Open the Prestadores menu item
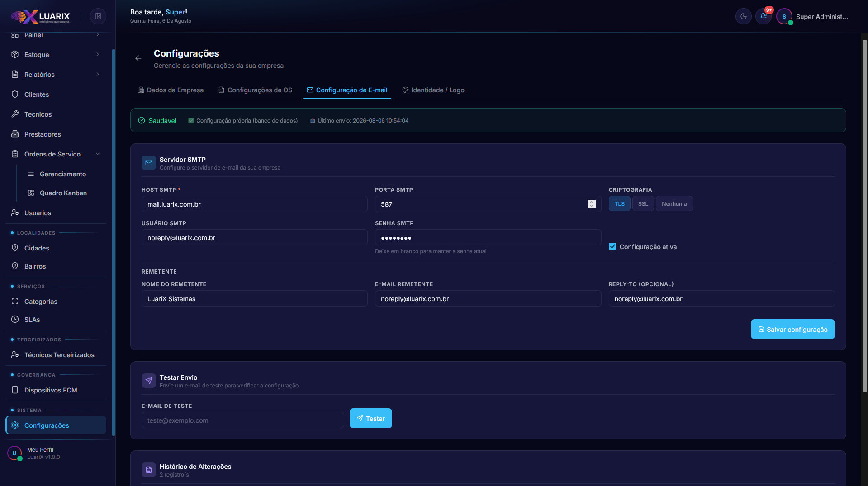This screenshot has height=486, width=868. 56,134
